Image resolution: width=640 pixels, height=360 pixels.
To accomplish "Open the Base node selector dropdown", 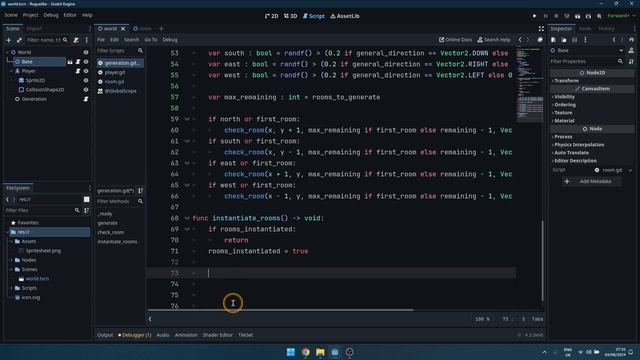I will tap(621, 50).
